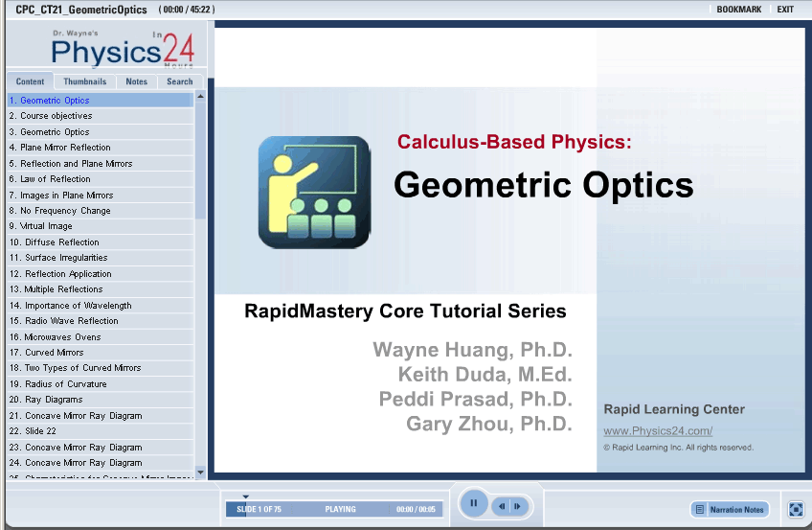Open the Search tab
Image resolution: width=812 pixels, height=530 pixels.
(x=180, y=81)
